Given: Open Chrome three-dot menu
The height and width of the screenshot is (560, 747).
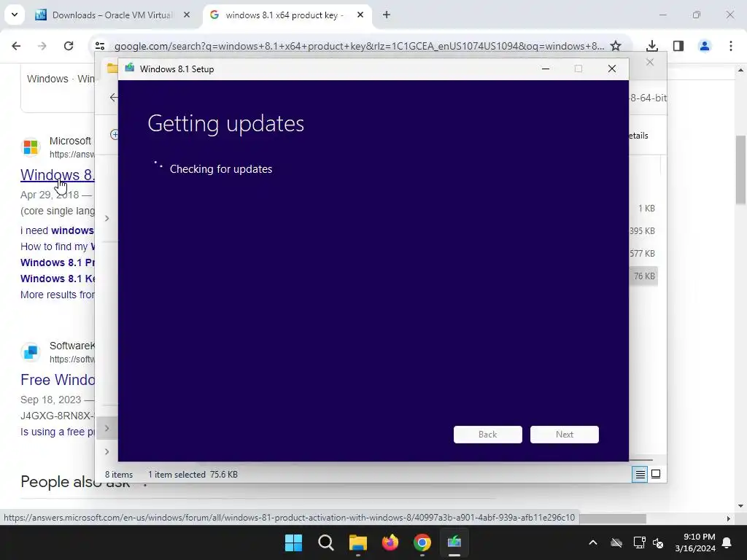Looking at the screenshot, I should click(730, 46).
